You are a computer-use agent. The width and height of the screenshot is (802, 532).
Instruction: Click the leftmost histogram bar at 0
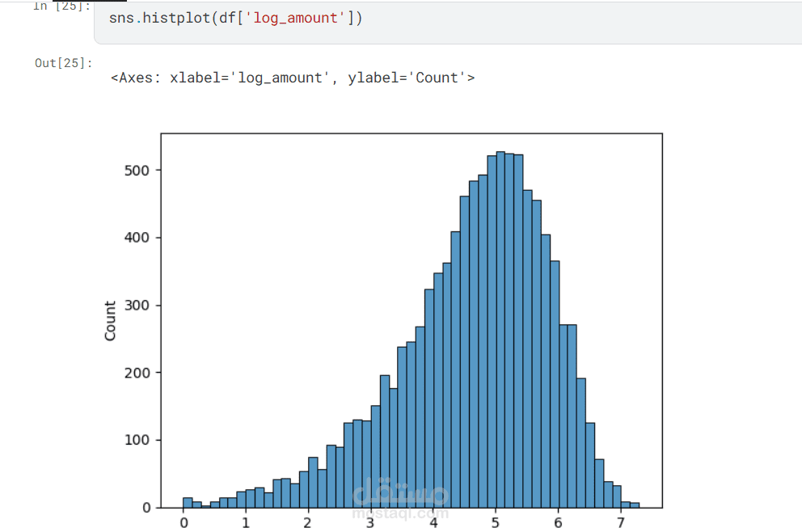pos(188,502)
